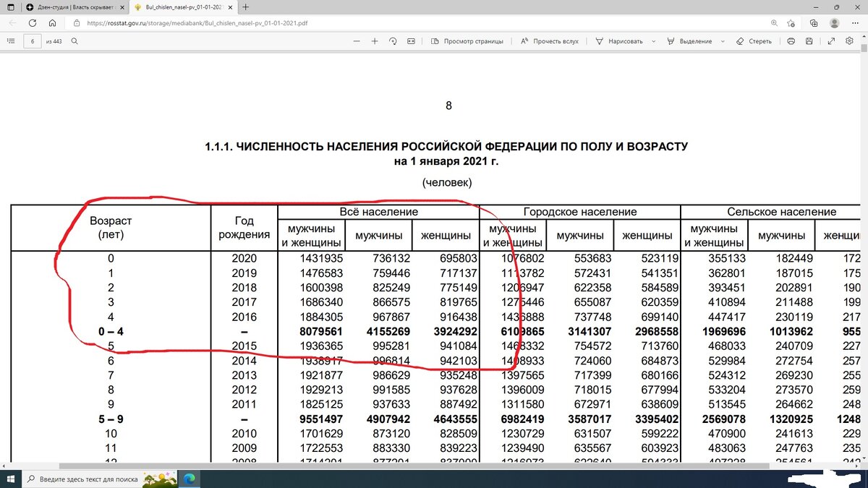Open pen options chevron next to Нарисовать
The image size is (868, 488).
point(653,41)
